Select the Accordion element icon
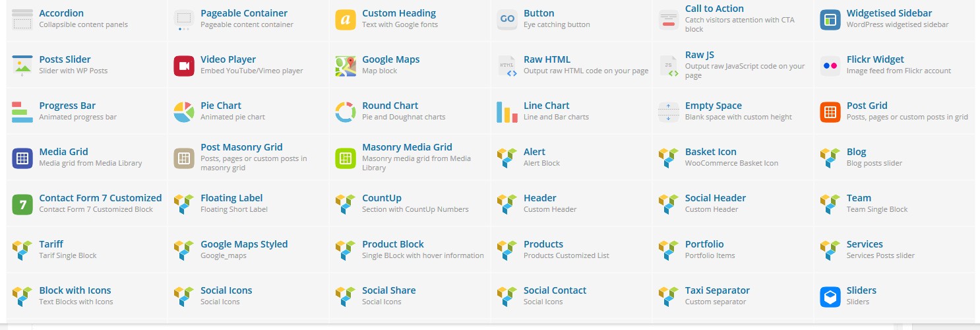Image resolution: width=980 pixels, height=330 pixels. click(x=22, y=20)
